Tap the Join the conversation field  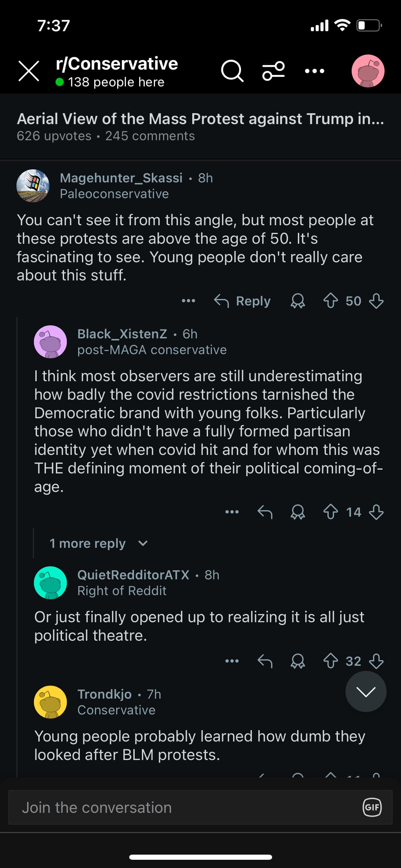point(185,807)
